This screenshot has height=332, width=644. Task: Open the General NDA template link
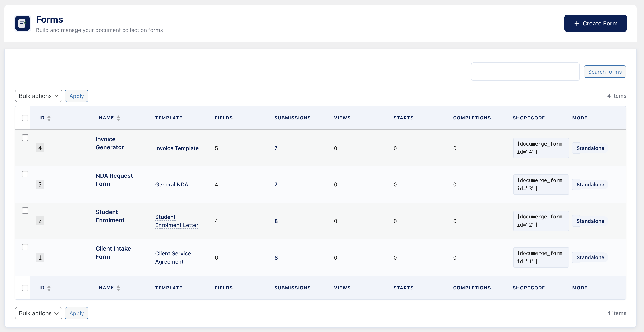[171, 184]
